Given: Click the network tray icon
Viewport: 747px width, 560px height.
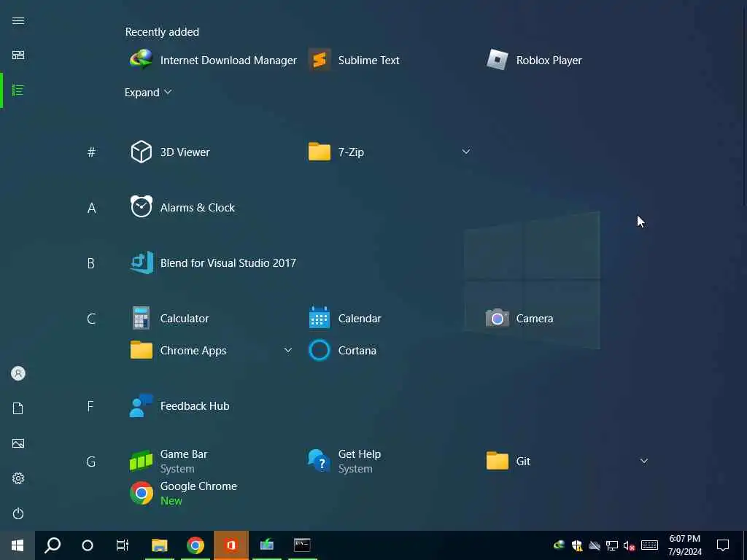Looking at the screenshot, I should click(x=612, y=545).
